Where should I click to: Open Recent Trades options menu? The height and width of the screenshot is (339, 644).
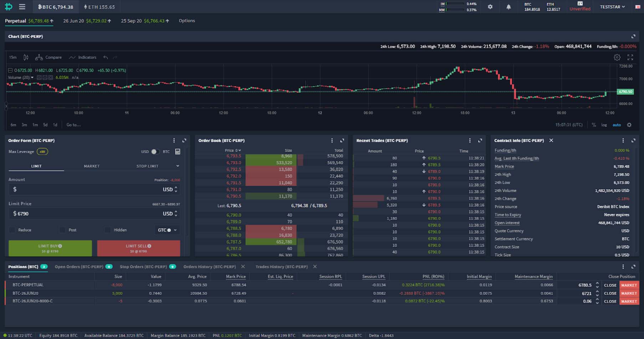(x=470, y=140)
